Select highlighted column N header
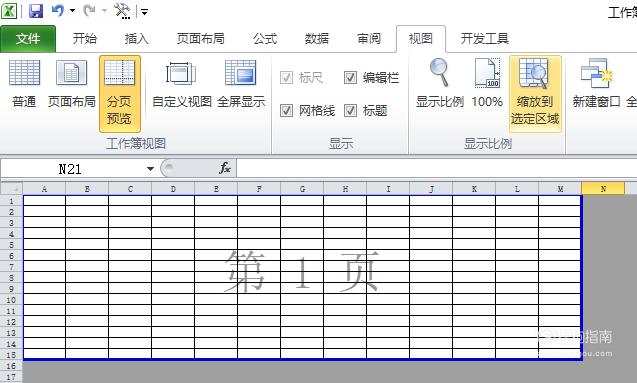This screenshot has width=637, height=383. [x=603, y=189]
